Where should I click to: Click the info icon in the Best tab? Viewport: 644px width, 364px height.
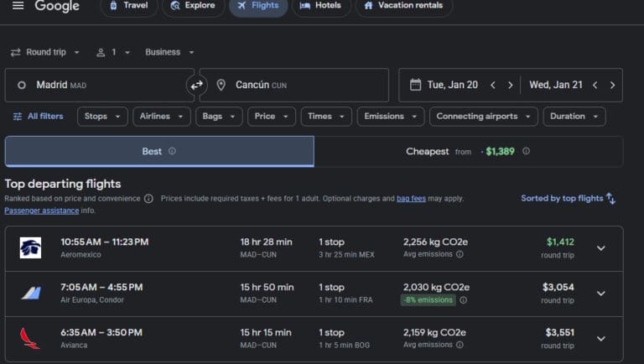[172, 152]
